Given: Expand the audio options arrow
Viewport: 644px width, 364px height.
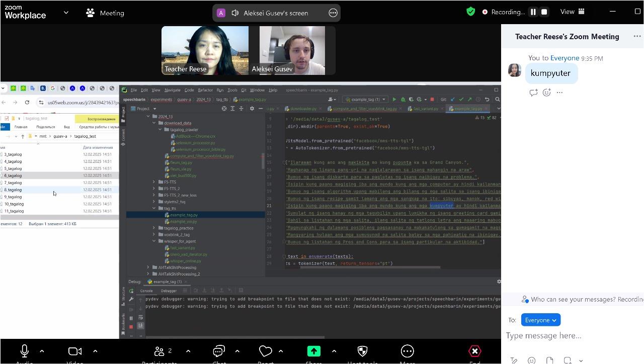Looking at the screenshot, I should point(42,351).
